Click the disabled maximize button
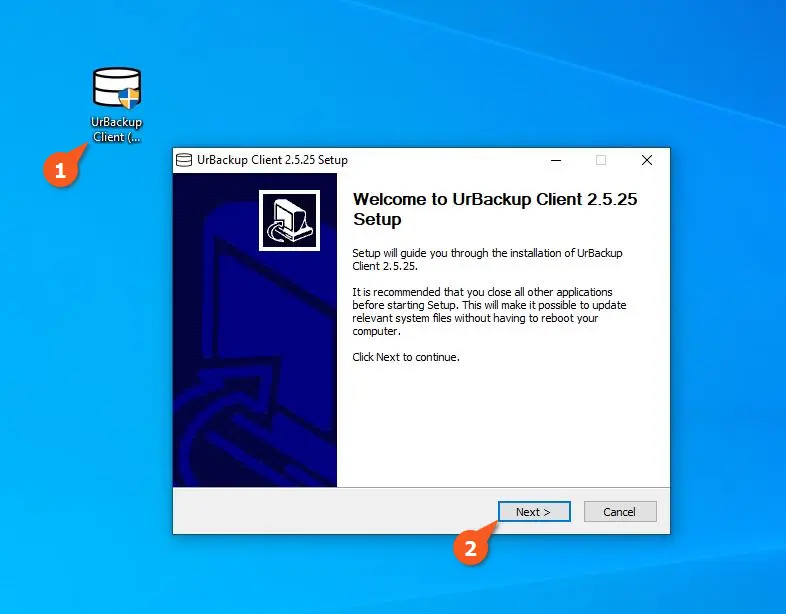Screen dimensions: 786x614 [x=601, y=160]
